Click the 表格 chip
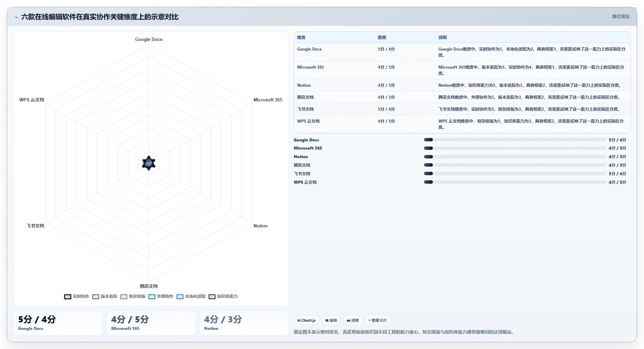Image resolution: width=644 pixels, height=349 pixels. [331, 320]
